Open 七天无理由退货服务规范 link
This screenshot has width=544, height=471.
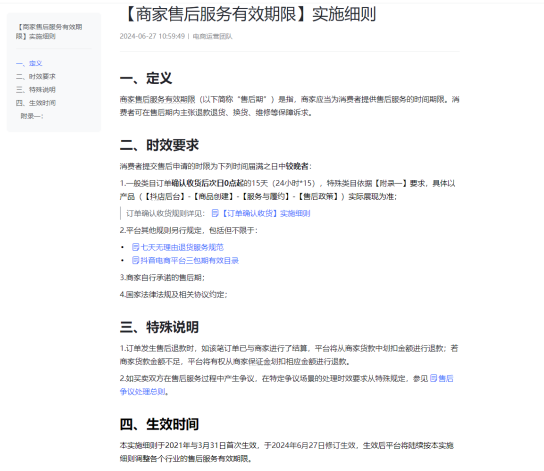coord(182,247)
